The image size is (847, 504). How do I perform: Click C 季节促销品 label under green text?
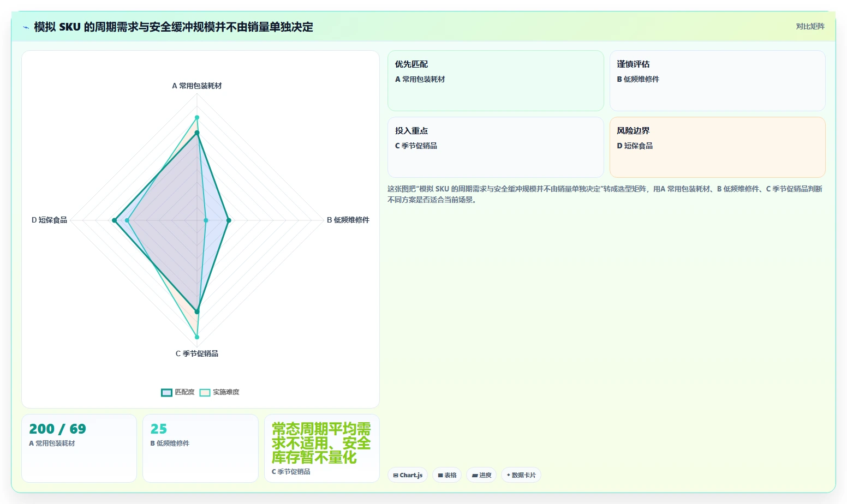pos(291,472)
